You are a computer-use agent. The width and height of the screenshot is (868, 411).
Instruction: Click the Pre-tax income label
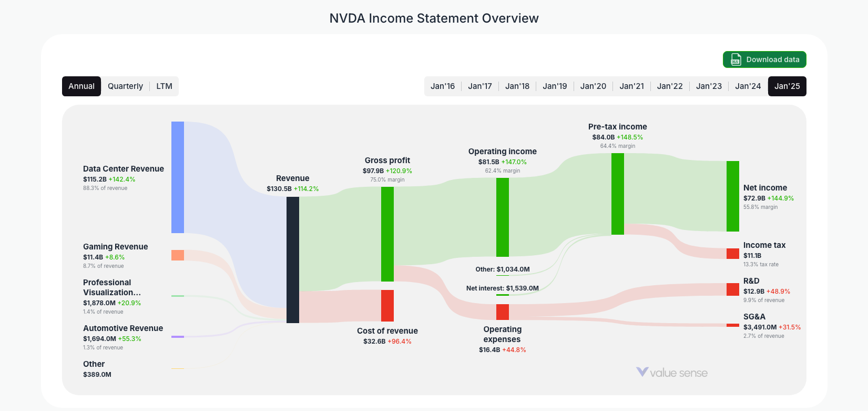tap(618, 127)
